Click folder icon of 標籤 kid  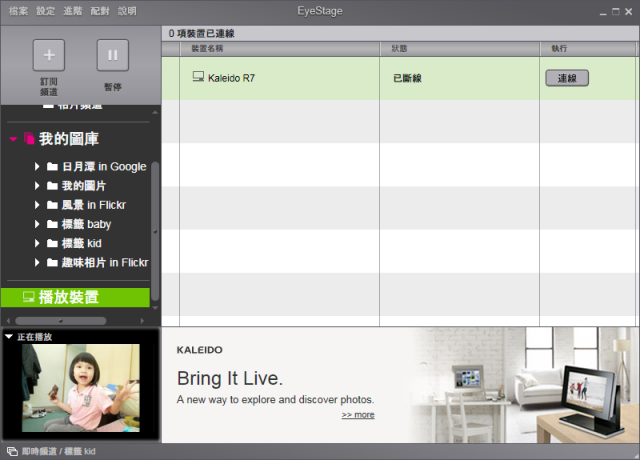click(x=52, y=243)
